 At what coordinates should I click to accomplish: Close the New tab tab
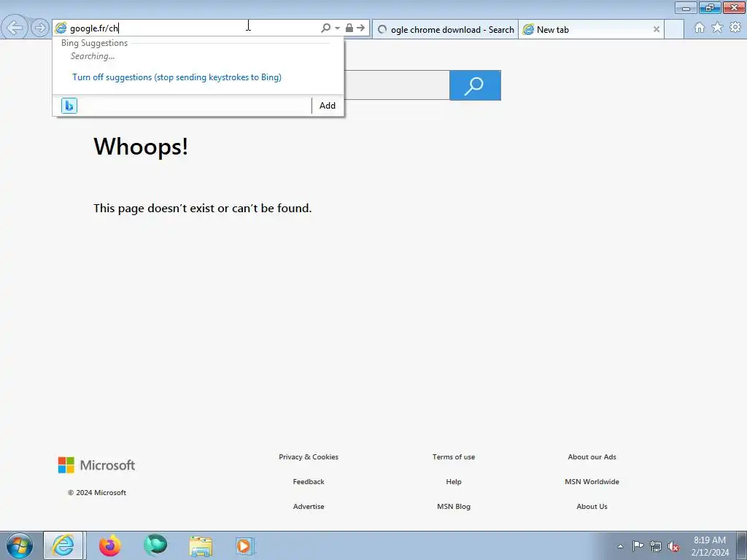[x=656, y=29]
